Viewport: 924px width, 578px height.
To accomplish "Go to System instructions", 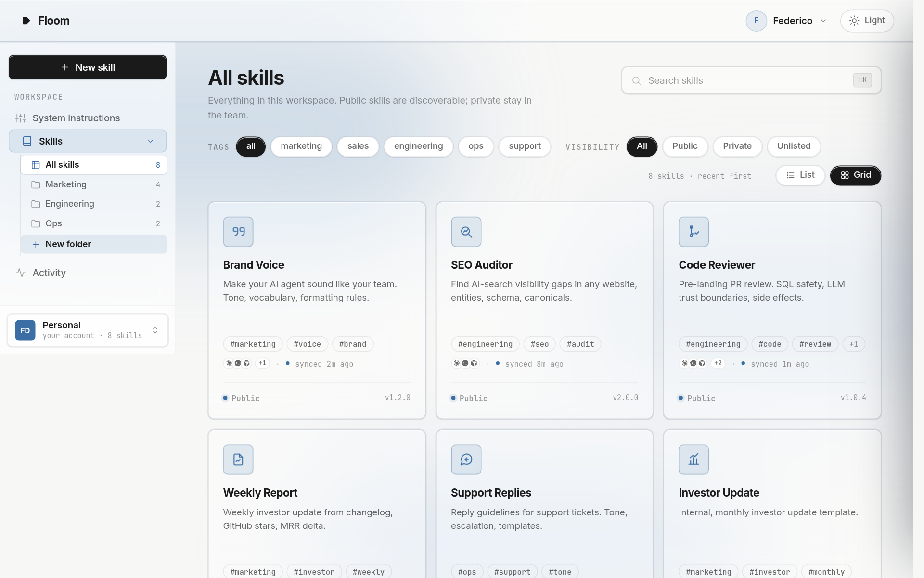I will tap(88, 118).
